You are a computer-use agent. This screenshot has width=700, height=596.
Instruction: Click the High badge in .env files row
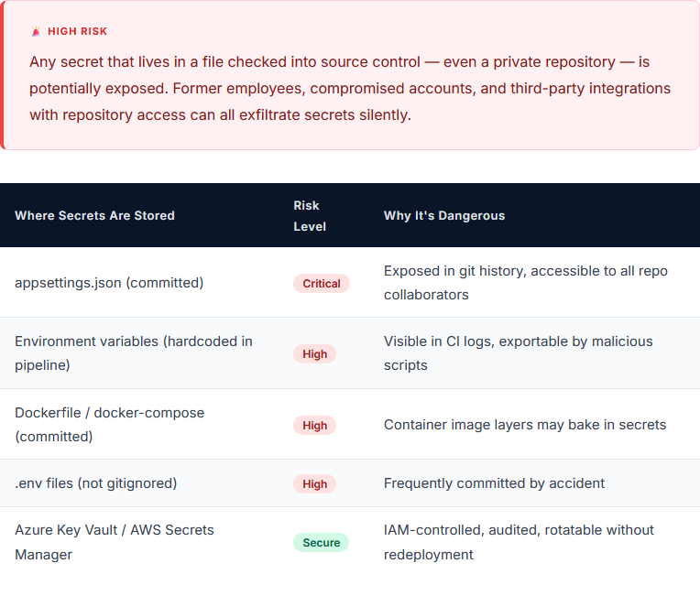click(314, 484)
